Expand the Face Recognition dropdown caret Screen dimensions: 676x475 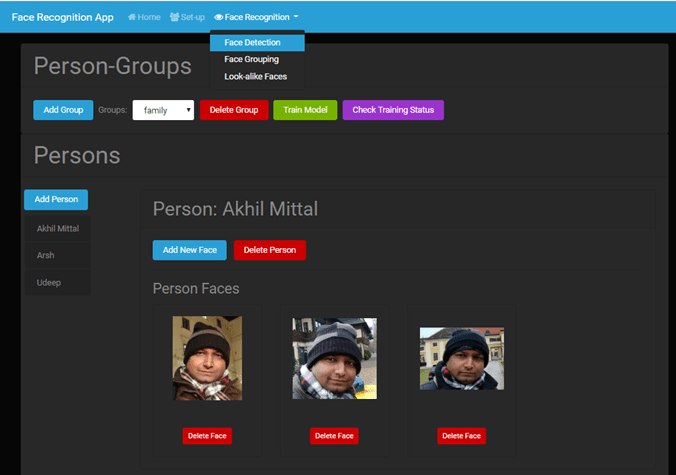point(296,17)
